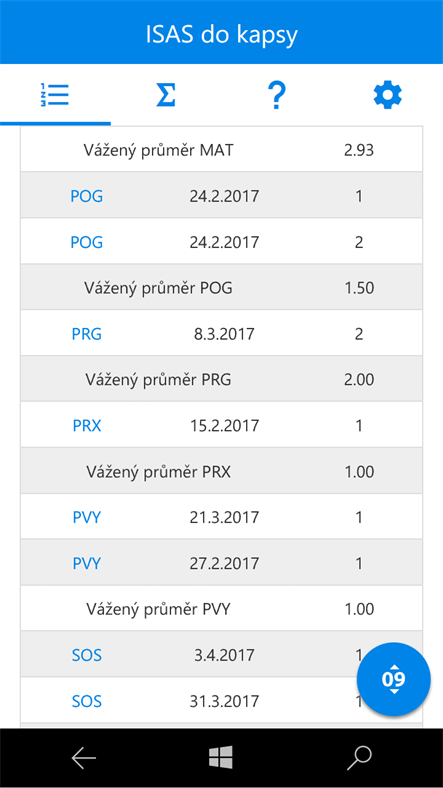Open PVY entry from 27.2.2017
The height and width of the screenshot is (788, 443).
pyautogui.click(x=87, y=563)
